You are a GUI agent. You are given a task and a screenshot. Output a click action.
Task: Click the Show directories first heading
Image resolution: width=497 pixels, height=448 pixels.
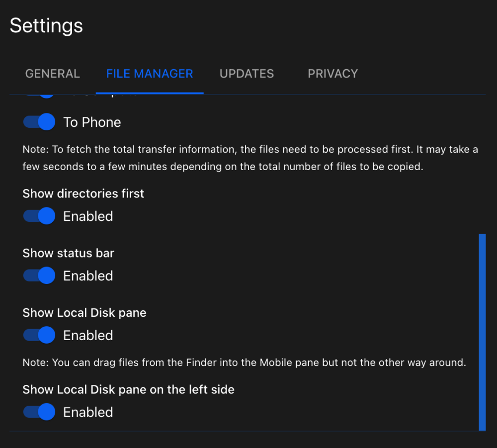point(83,193)
